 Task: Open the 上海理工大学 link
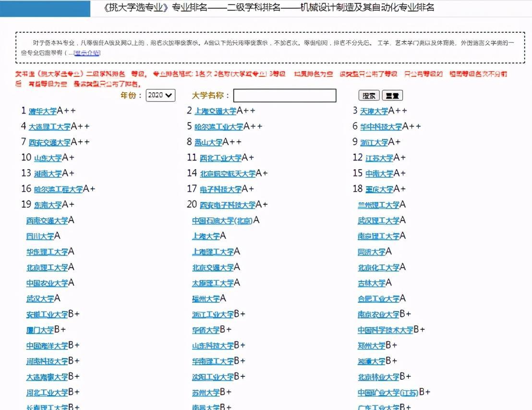pos(213,252)
